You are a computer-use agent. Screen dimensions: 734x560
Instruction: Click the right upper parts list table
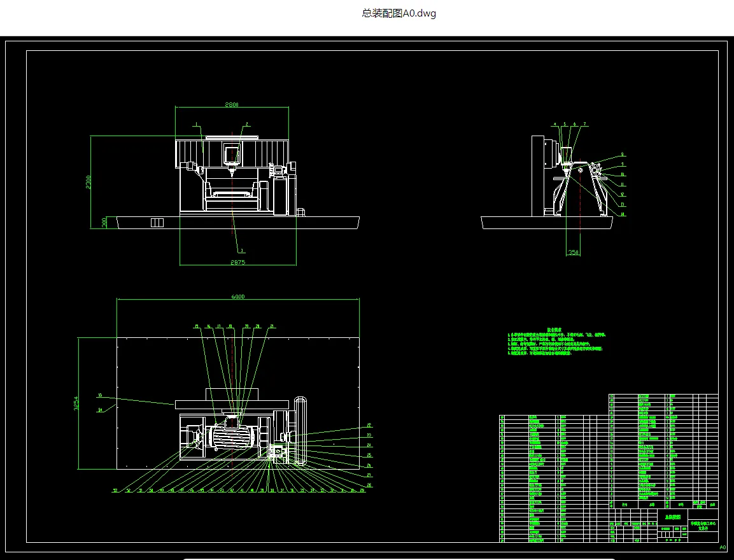(663, 447)
